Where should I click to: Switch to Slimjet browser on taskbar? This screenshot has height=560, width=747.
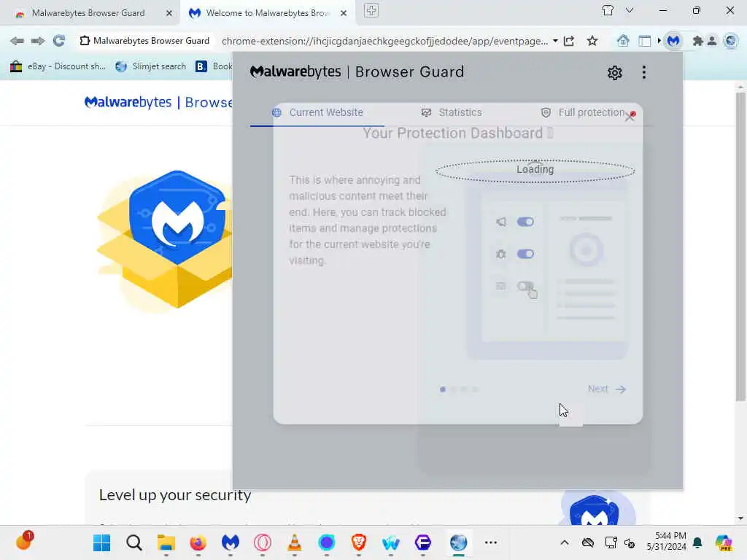click(458, 542)
